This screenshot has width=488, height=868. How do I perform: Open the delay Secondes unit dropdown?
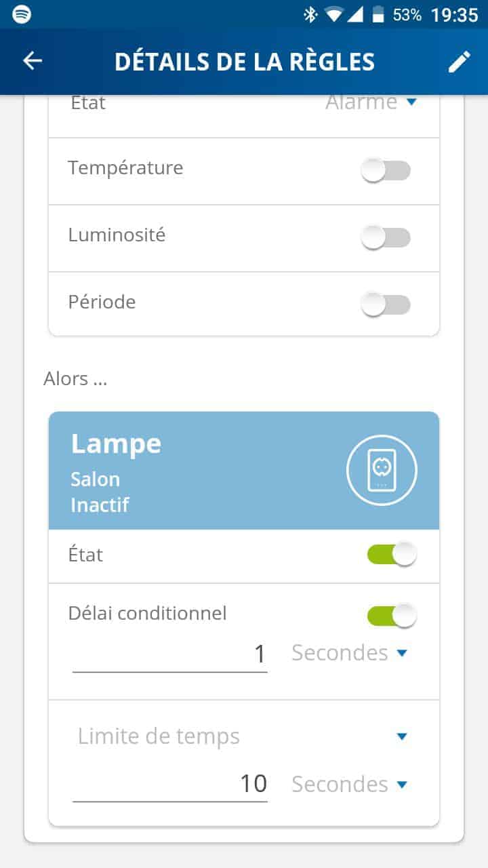pos(350,653)
